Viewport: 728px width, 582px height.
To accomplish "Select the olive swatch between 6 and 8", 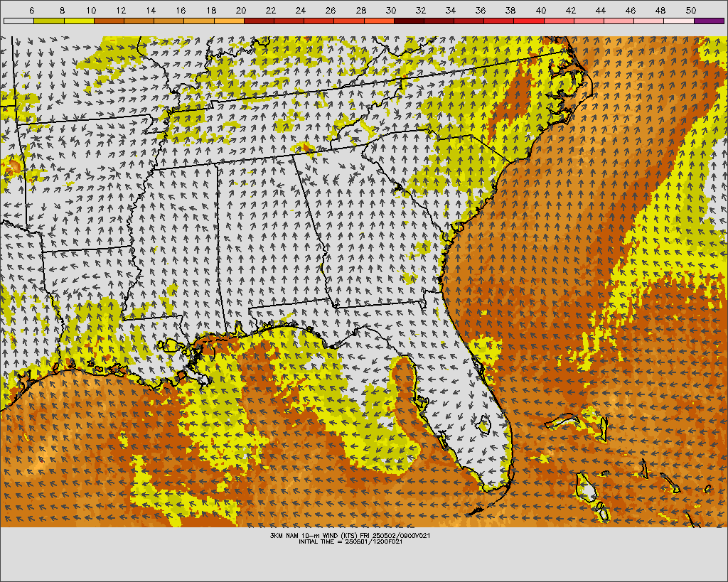I will [x=49, y=21].
